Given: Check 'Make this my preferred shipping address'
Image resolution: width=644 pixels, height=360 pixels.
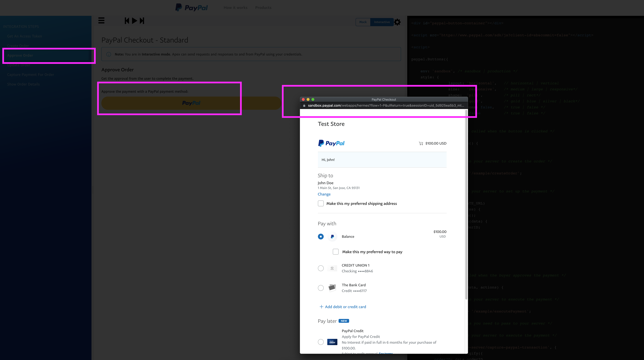Looking at the screenshot, I should point(321,203).
